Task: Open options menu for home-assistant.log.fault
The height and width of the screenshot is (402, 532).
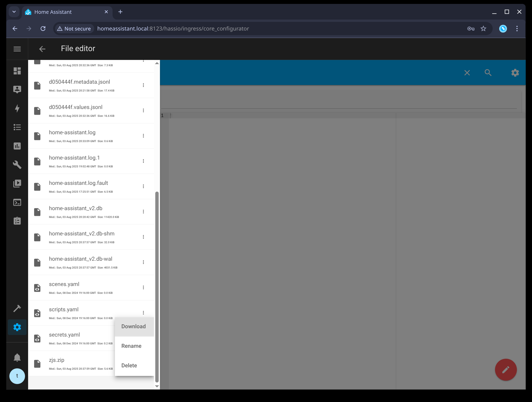Action: point(143,186)
